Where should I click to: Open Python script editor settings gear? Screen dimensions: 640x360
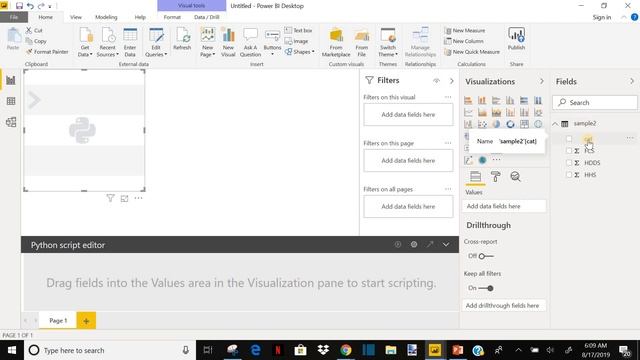pyautogui.click(x=414, y=244)
